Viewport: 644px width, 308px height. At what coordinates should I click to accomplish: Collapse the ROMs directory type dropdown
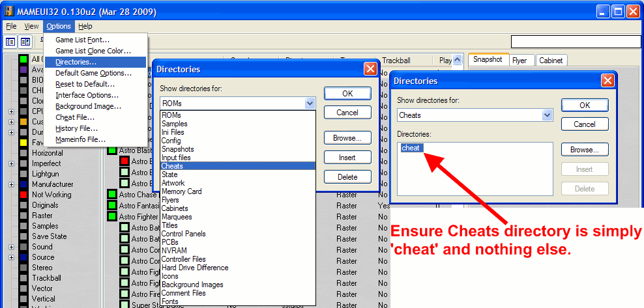[x=310, y=104]
